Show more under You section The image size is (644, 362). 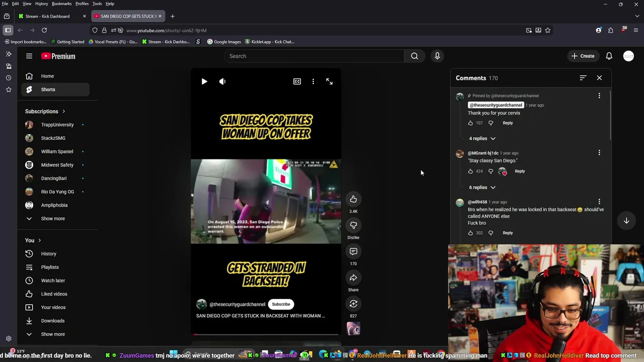click(55, 334)
